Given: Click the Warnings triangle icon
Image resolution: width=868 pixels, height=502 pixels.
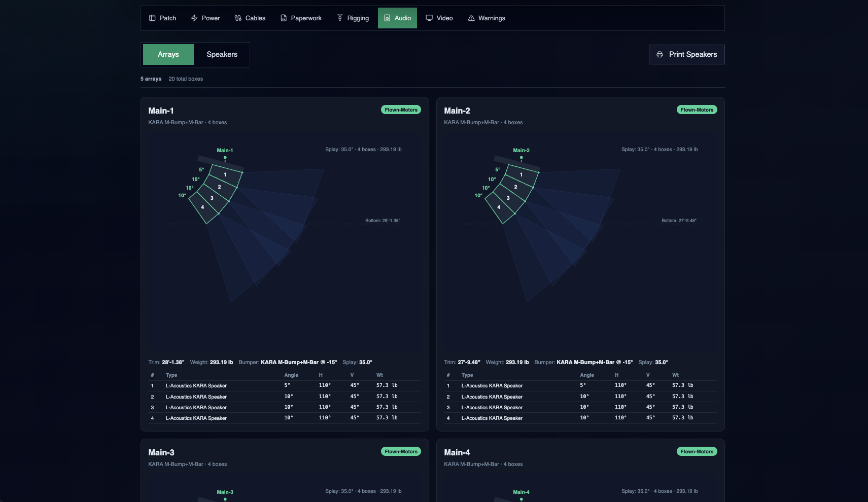Looking at the screenshot, I should point(471,18).
